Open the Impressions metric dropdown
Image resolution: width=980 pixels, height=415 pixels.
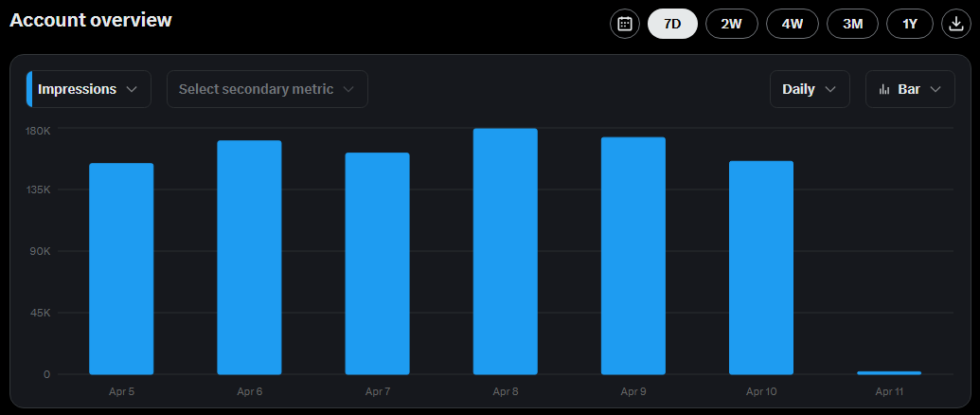point(89,89)
